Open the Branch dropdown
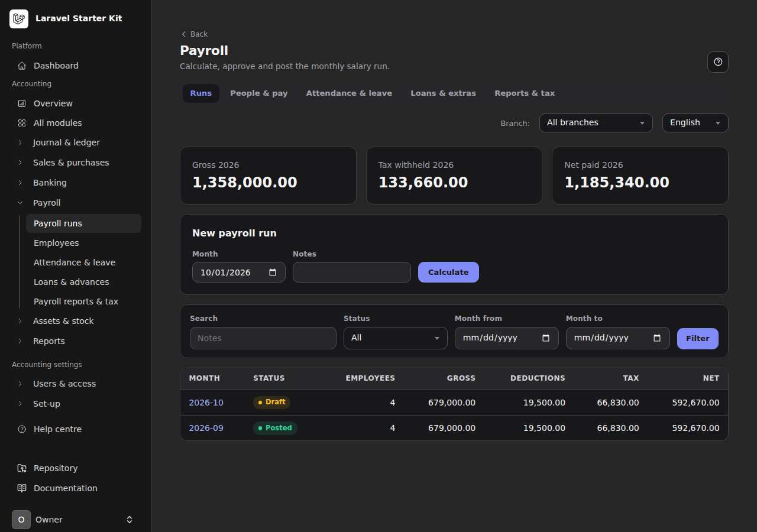Image resolution: width=757 pixels, height=532 pixels. tap(596, 123)
